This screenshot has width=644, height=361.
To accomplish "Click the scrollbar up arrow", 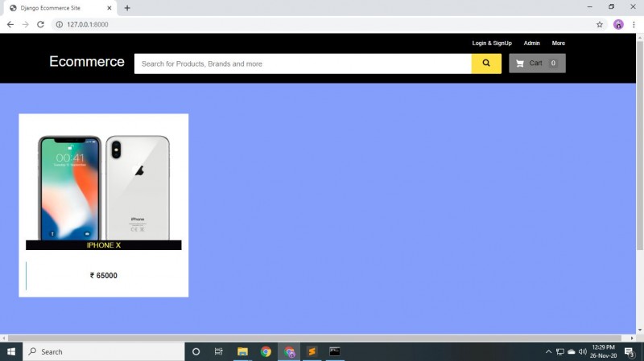I will [640, 37].
